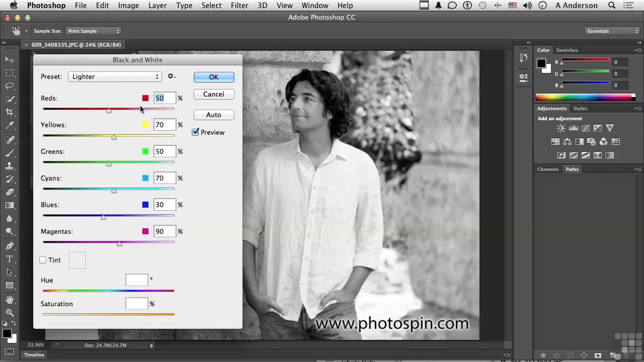Switch to the Channels tab

point(547,169)
